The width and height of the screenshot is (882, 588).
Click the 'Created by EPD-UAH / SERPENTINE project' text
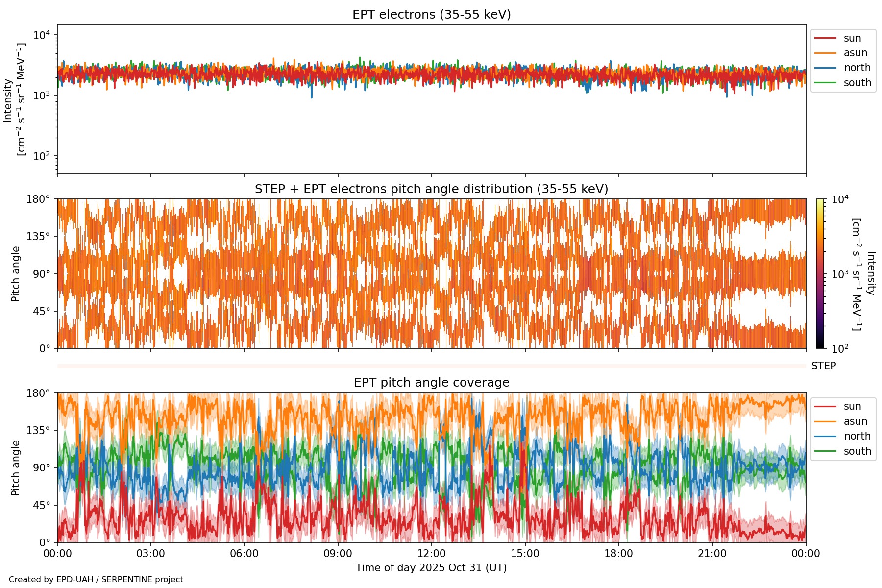pos(96,579)
